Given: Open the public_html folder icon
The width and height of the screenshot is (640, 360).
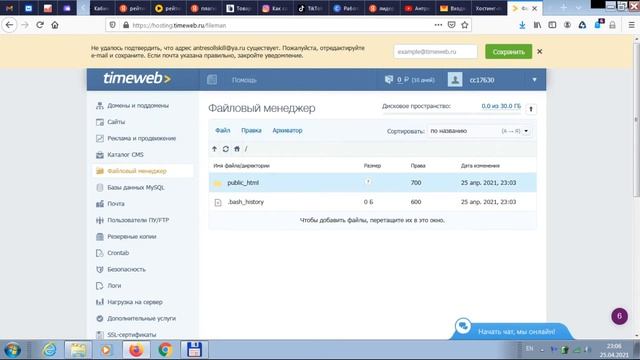Looking at the screenshot, I should [218, 183].
